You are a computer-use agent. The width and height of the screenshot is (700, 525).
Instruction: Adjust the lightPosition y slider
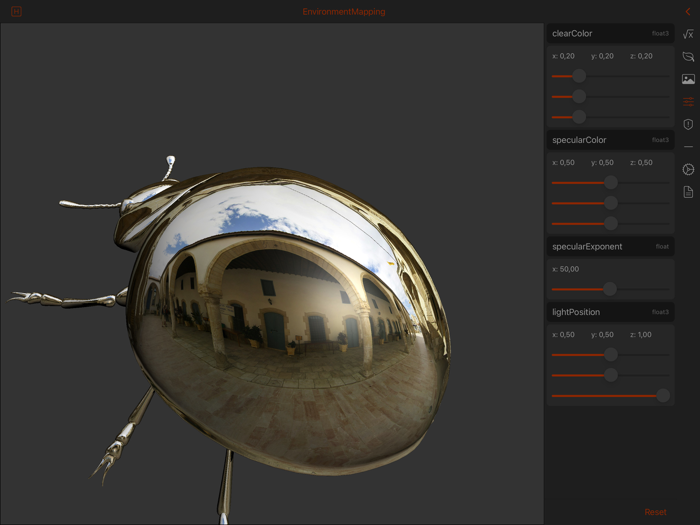click(x=611, y=375)
